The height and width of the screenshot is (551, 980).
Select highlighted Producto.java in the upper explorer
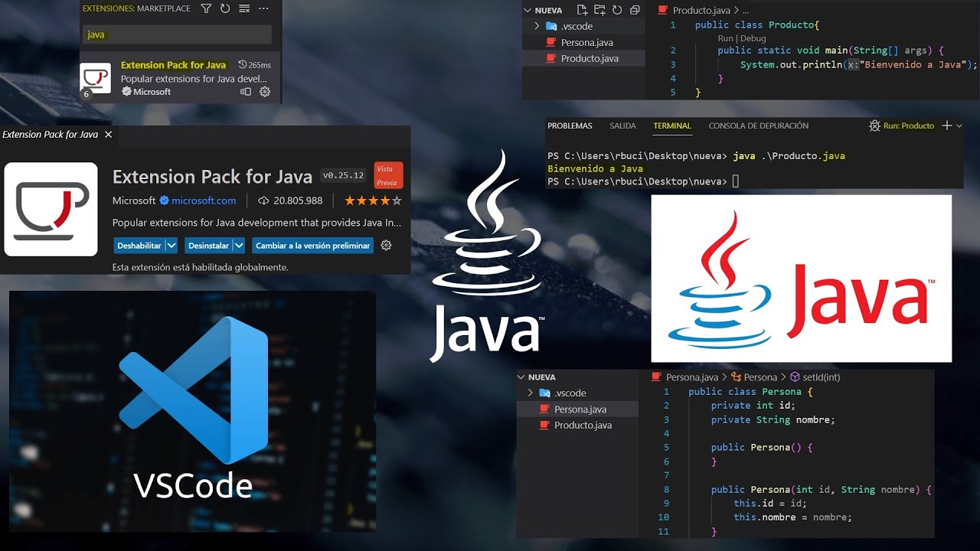[583, 58]
